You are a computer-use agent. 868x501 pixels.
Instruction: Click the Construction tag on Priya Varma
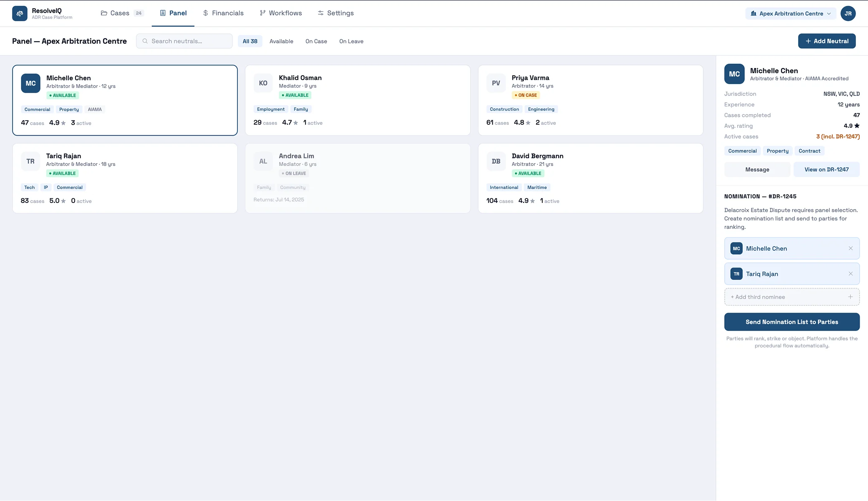[x=504, y=109]
